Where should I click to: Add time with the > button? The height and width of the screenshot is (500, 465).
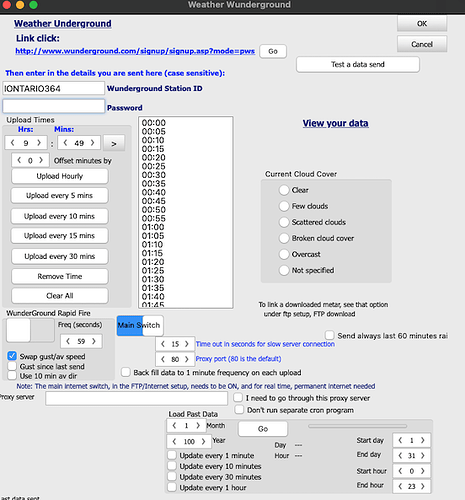114,143
